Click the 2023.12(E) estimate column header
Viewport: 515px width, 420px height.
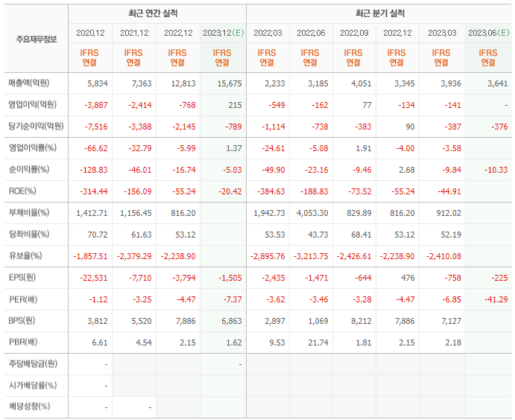pos(224,33)
